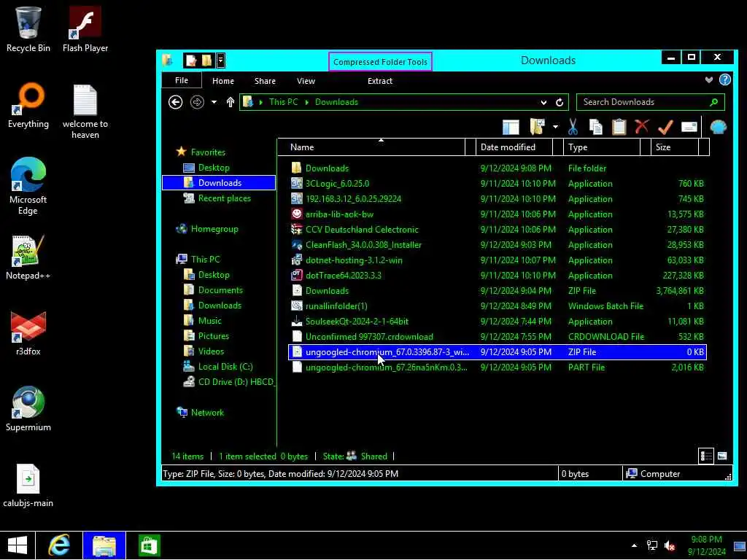Open the dropdown arrow beside the folder options icon

555,127
